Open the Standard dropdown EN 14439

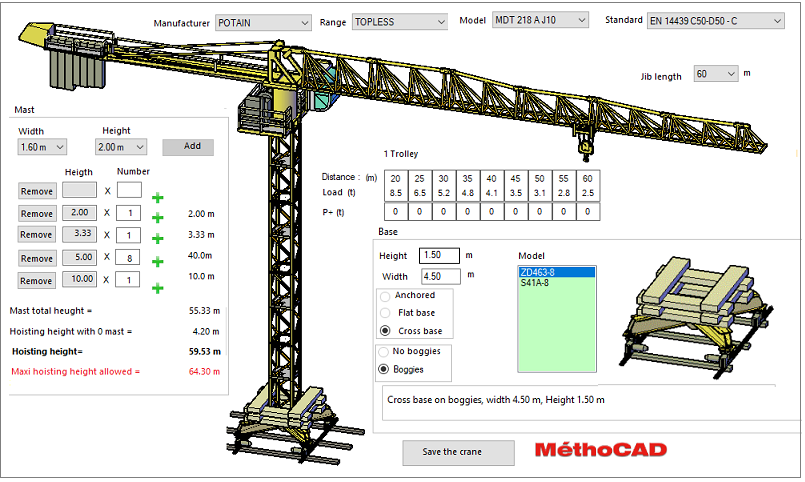[716, 21]
